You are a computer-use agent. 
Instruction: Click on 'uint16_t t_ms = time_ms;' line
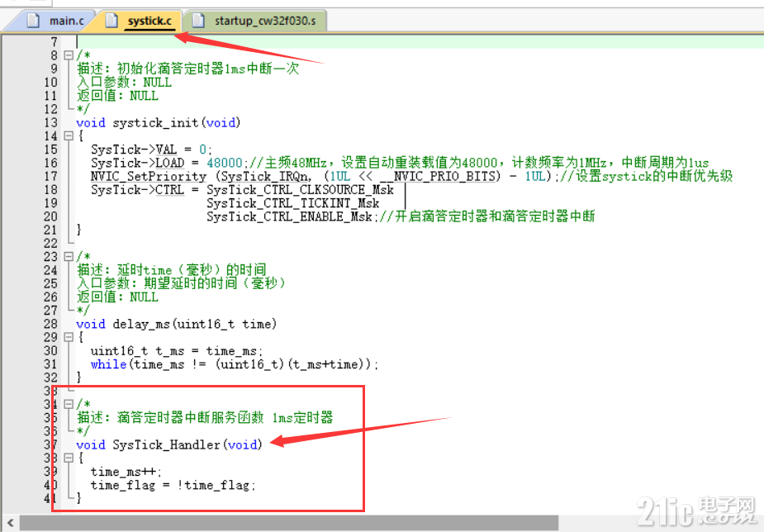coord(177,351)
